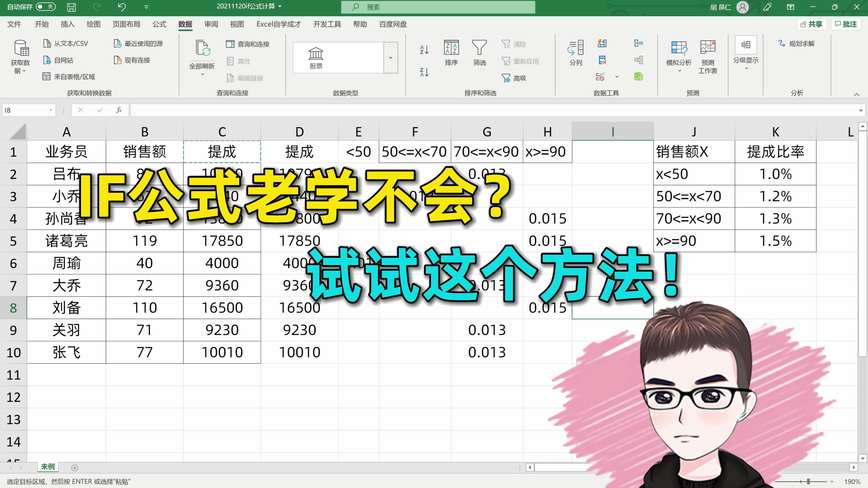This screenshot has width=868, height=488.
Task: Select column B header
Action: coord(145,132)
